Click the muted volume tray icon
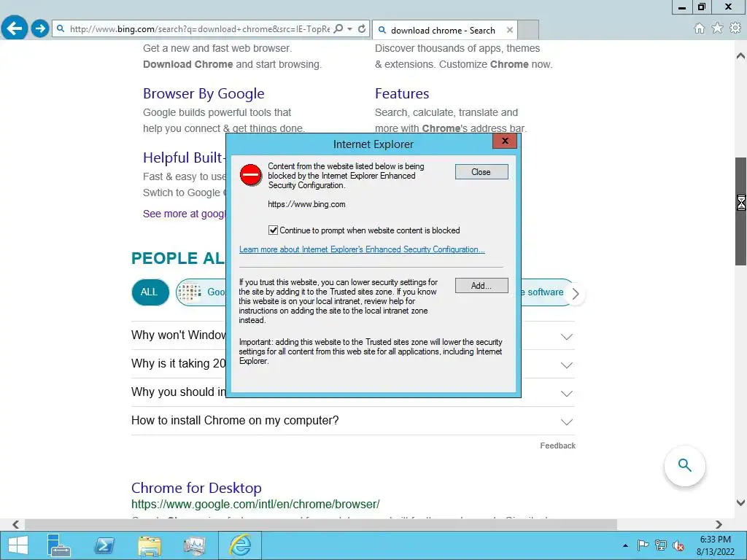The height and width of the screenshot is (560, 747). (678, 545)
